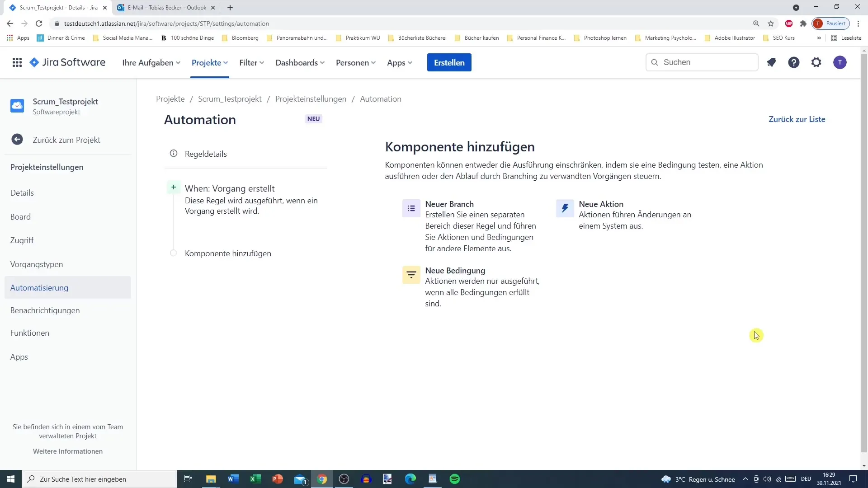Toggle the 'Komponente hinzufügen' radio button
Viewport: 868px width, 488px height.
(x=174, y=253)
